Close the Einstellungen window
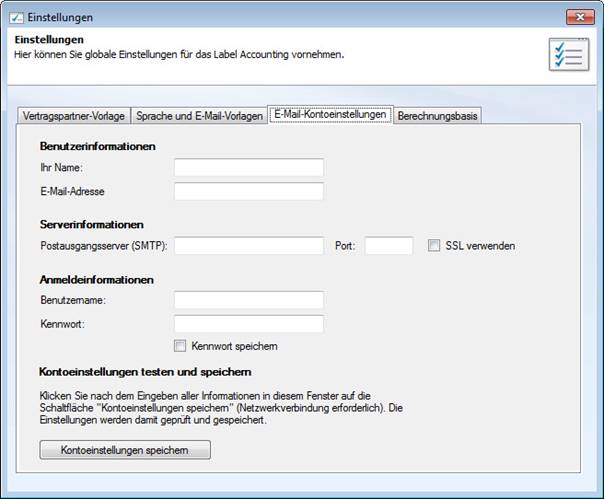 pyautogui.click(x=580, y=17)
